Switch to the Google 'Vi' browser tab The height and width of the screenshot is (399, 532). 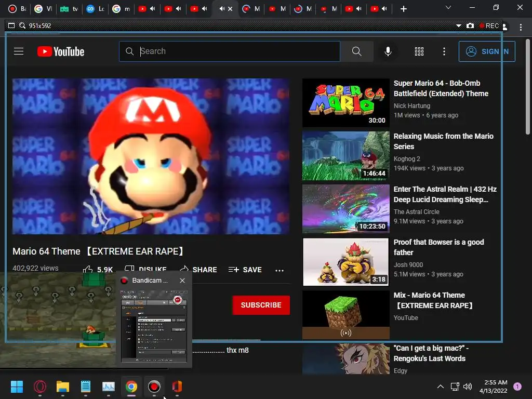(43, 9)
